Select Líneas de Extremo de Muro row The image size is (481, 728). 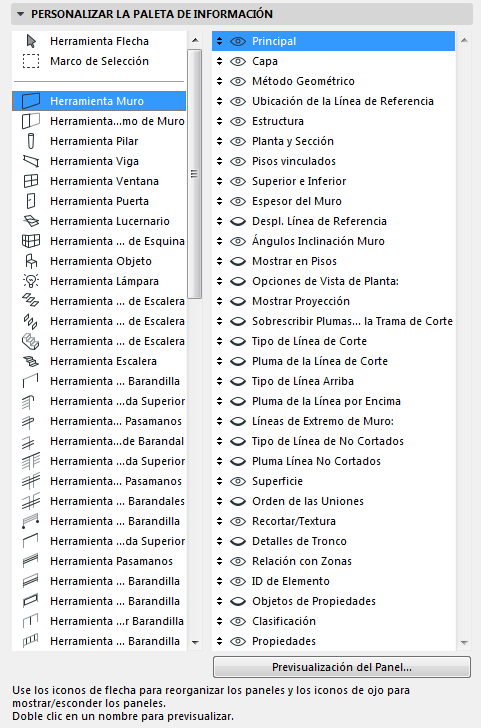[333, 421]
